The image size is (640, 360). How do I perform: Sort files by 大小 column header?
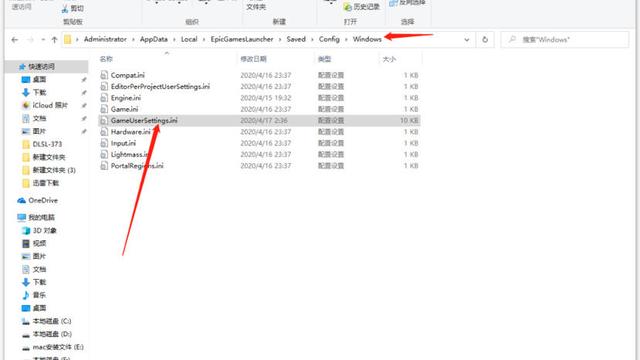[389, 59]
